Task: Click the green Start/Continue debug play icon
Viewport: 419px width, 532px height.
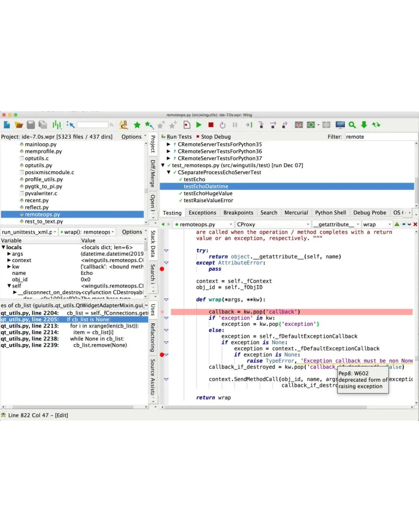Action: [199, 125]
